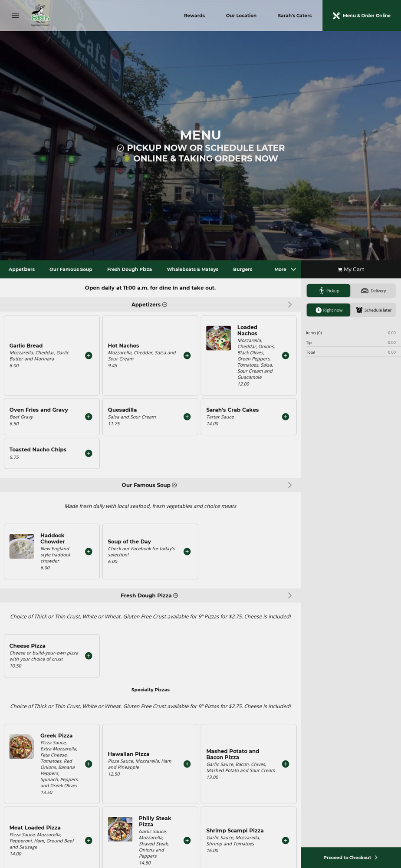Add Garlic Bread to cart
This screenshot has height=868, width=401.
pos(89,355)
